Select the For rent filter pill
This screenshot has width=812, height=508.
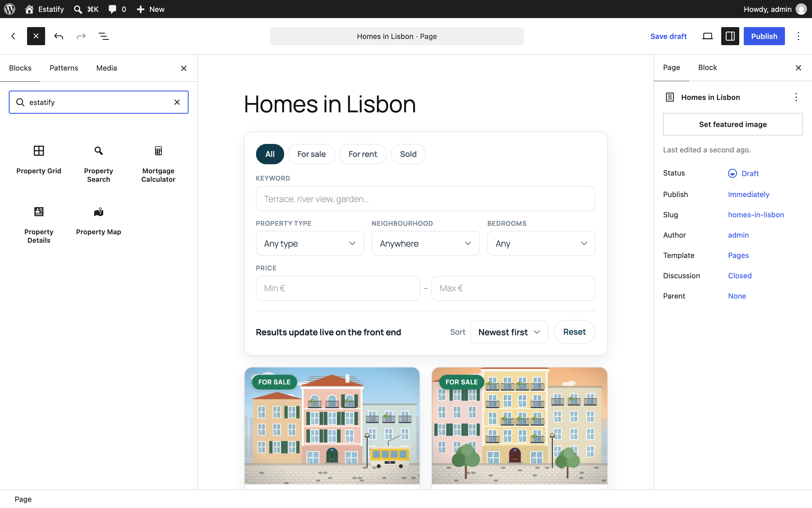point(363,154)
